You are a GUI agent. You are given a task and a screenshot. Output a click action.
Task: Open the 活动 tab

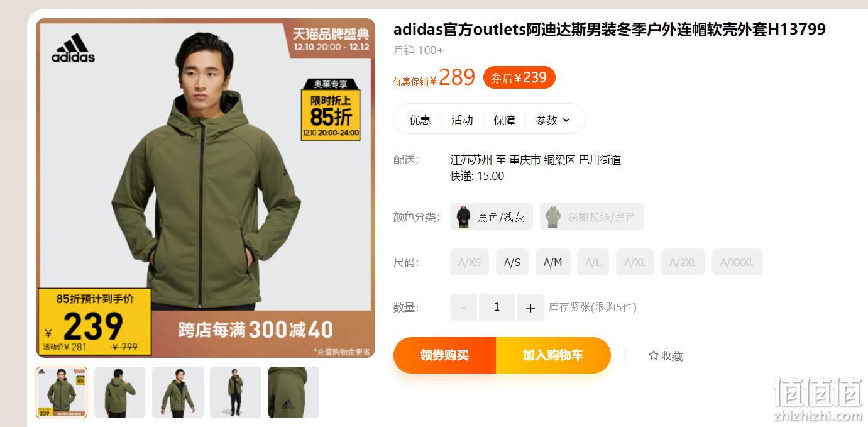point(462,119)
